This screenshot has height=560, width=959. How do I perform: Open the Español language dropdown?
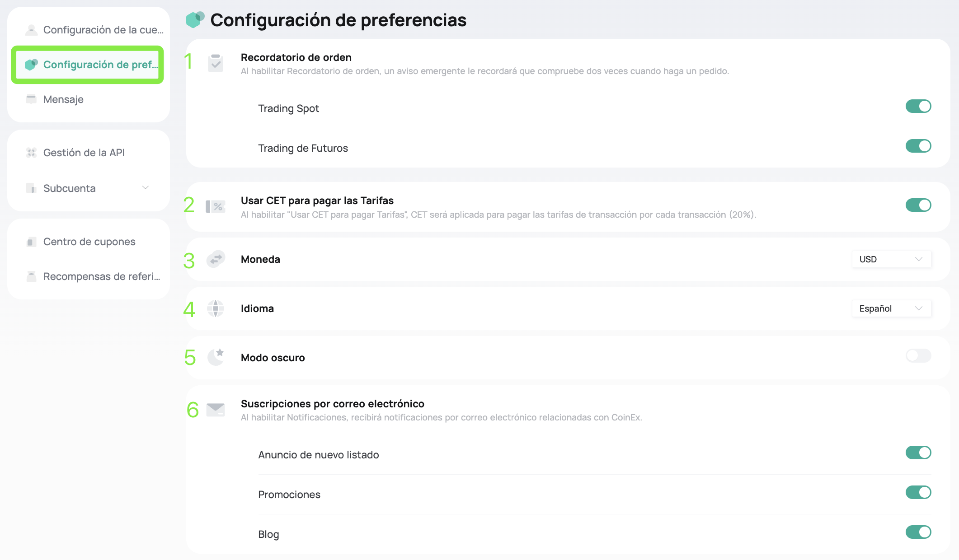[891, 308]
